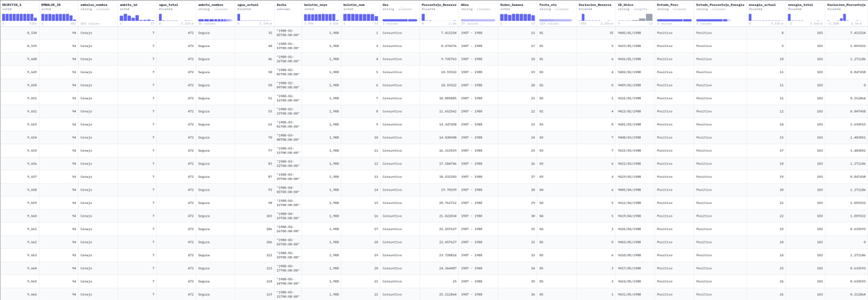Viewport: 868px width, 300px height.
Task: Click agua_actual cell 40
Action: click(x=270, y=46)
